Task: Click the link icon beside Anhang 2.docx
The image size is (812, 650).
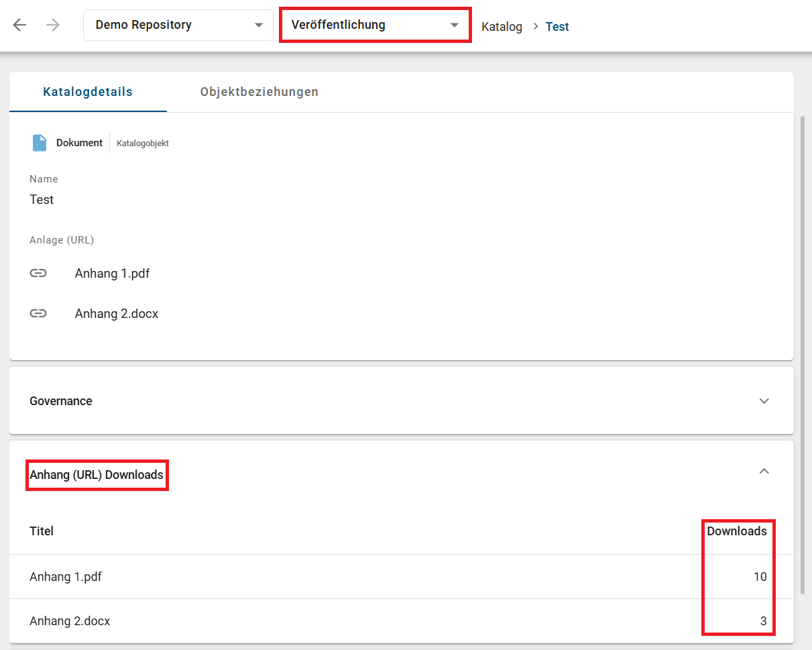Action: [38, 313]
